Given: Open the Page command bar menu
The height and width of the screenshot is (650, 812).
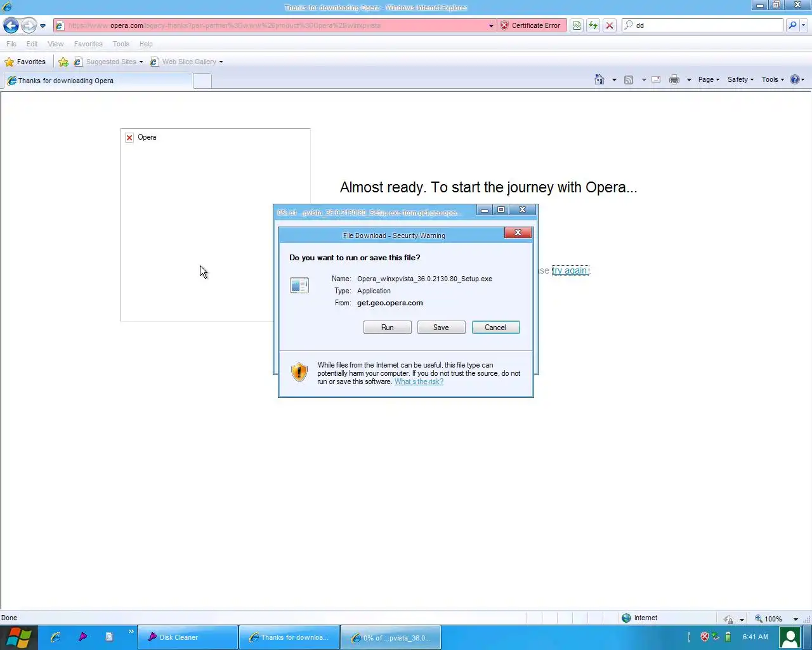Looking at the screenshot, I should [709, 79].
